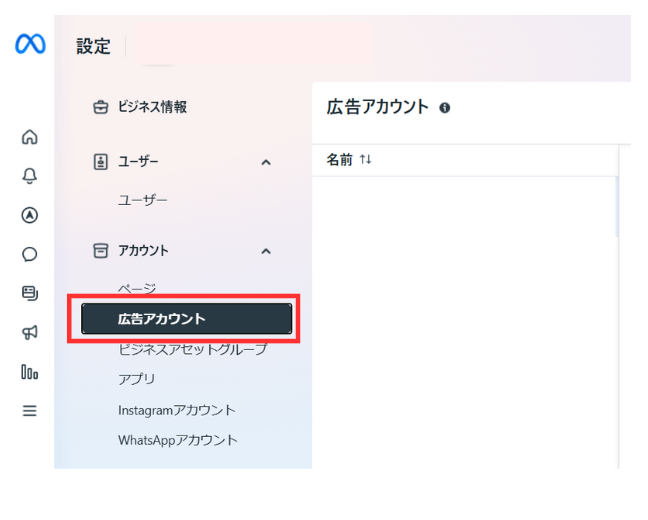The image size is (648, 520).
Task: Collapse the ユーザー section chevron
Action: pos(266,162)
